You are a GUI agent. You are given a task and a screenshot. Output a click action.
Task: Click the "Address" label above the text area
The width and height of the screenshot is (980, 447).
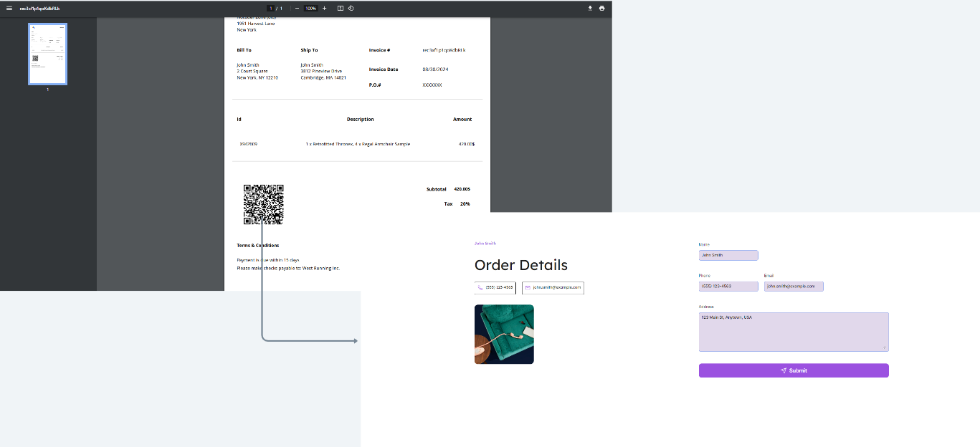click(705, 307)
